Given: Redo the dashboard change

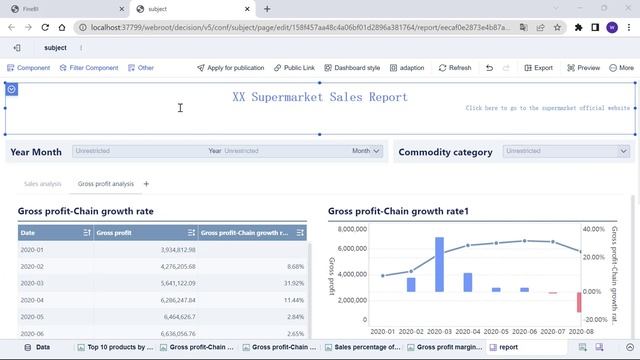Looking at the screenshot, I should click(x=506, y=68).
